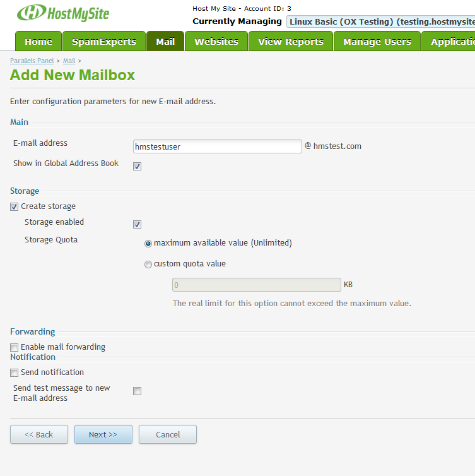The height and width of the screenshot is (476, 475).
Task: Open the Currently Managing subscription dropdown
Action: pyautogui.click(x=380, y=21)
